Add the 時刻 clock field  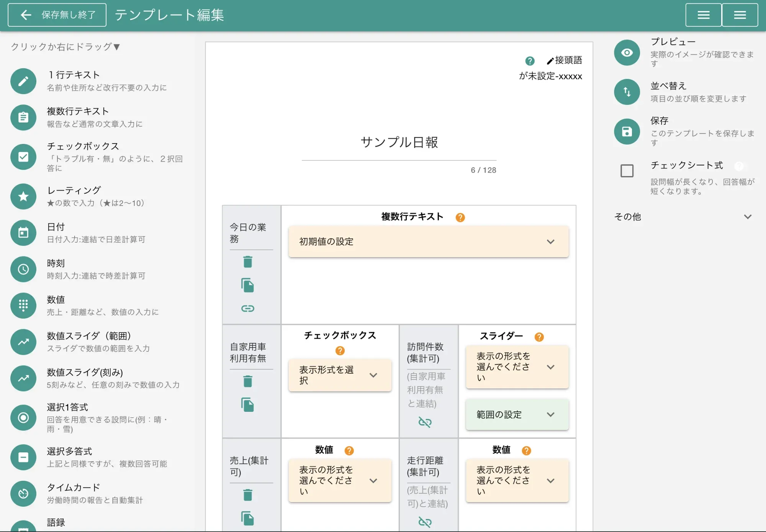(x=23, y=269)
